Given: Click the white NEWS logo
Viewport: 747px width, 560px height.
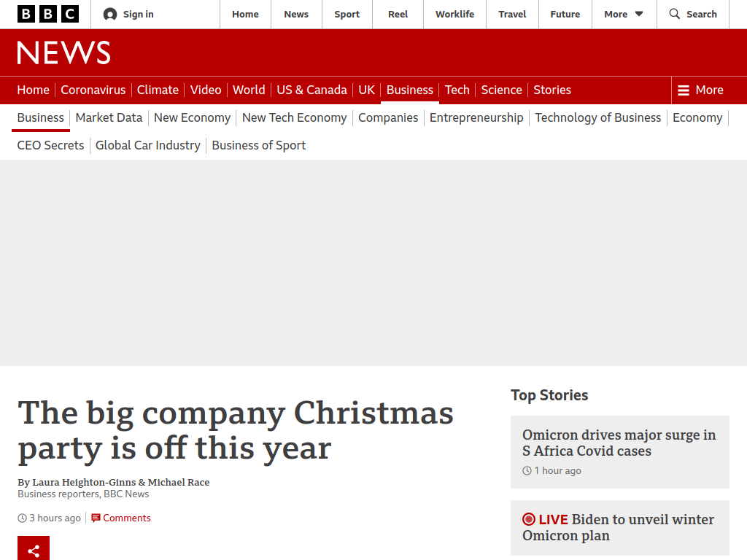Looking at the screenshot, I should pos(63,52).
